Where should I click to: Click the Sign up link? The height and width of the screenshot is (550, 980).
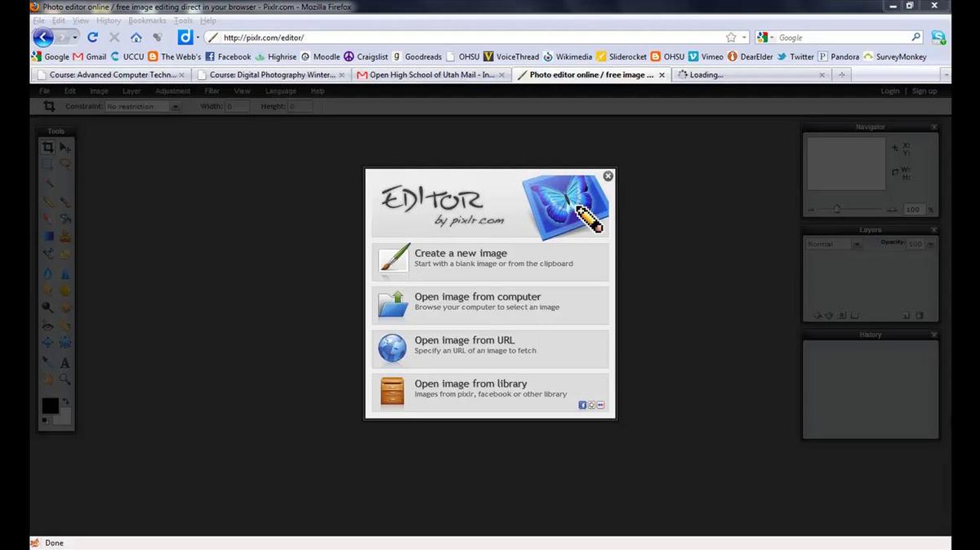[x=924, y=91]
